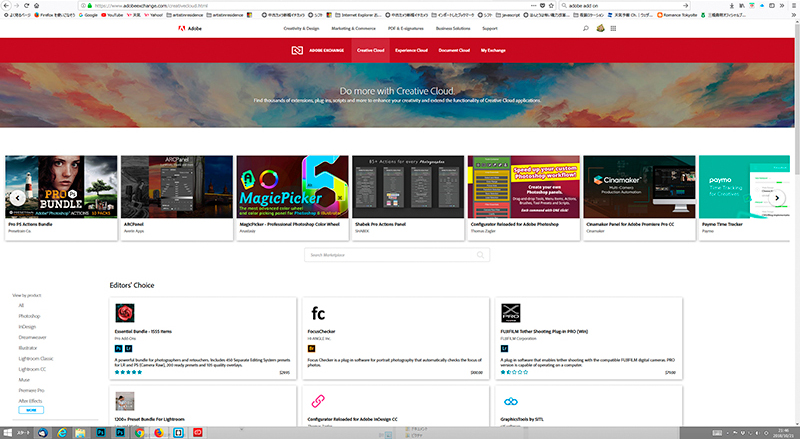Switch to Firefox in the taskbar

[x=159, y=433]
